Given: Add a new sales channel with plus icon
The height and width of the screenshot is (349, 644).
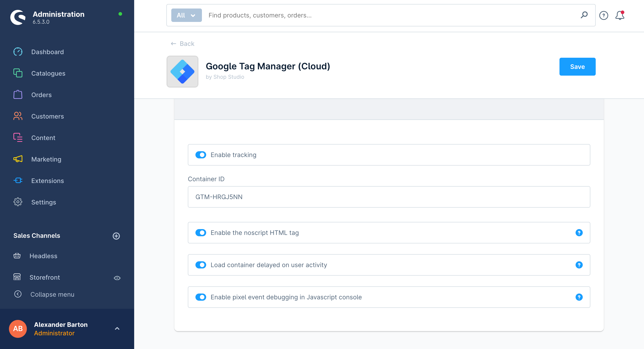Looking at the screenshot, I should (116, 236).
